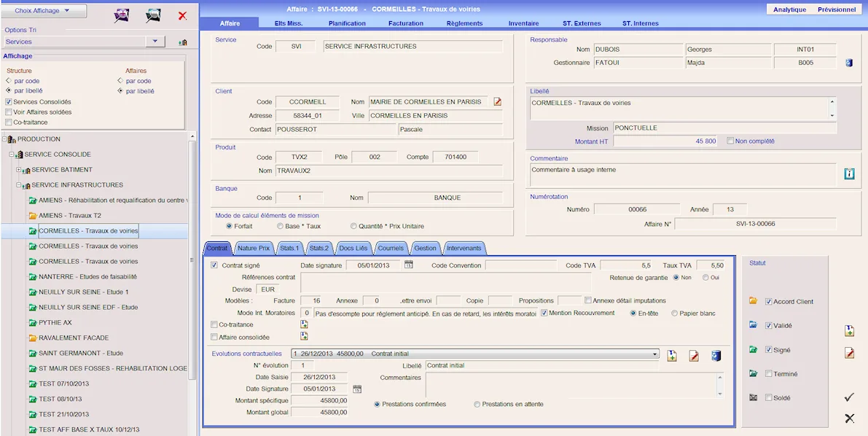Collapse the SERVICE INFRASTRUCTURES node
Image resolution: width=868 pixels, height=436 pixels.
click(x=19, y=185)
